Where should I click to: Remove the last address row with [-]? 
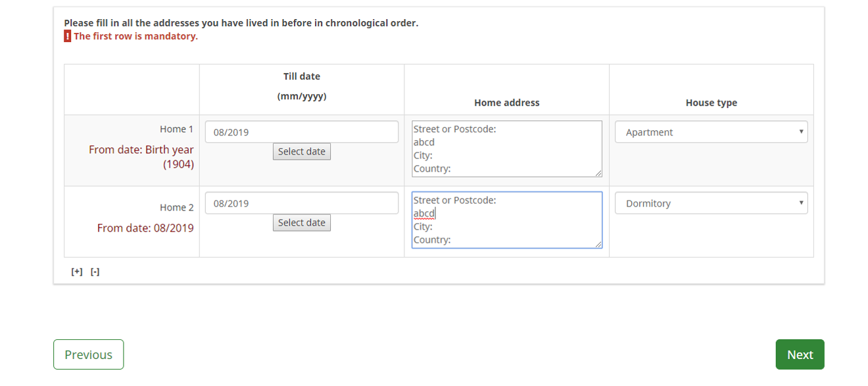point(95,272)
